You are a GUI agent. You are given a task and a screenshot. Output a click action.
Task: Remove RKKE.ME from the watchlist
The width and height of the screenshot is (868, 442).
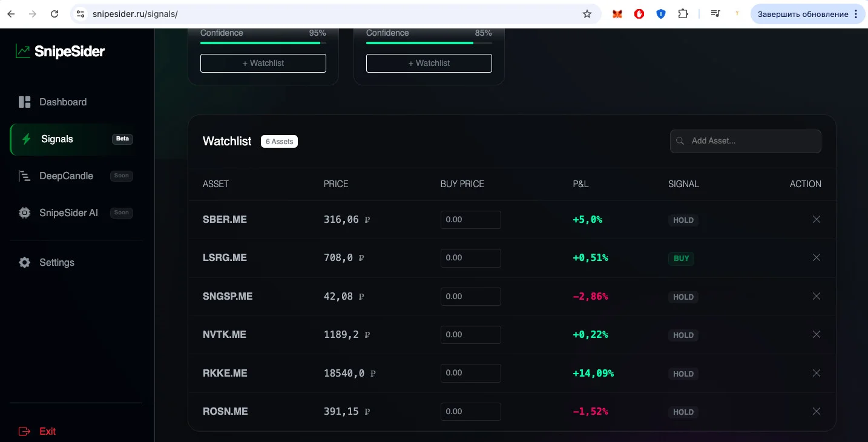click(x=817, y=373)
